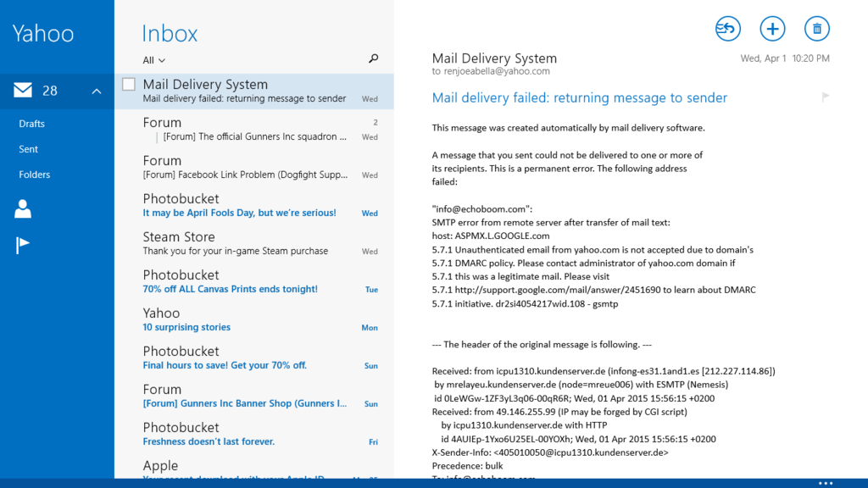Screen dimensions: 868x488
Task: Click the 'Precedence: bulk' line
Action: (x=467, y=466)
